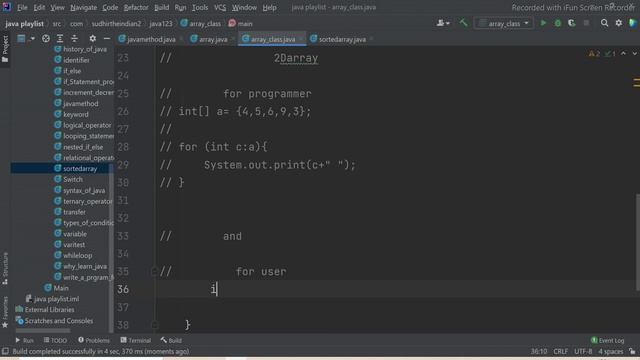Open project panel options gear
The image size is (640, 360).
[x=93, y=38]
